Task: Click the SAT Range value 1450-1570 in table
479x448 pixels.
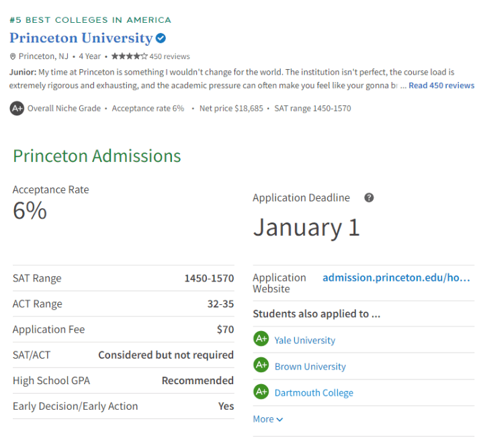Action: [209, 278]
